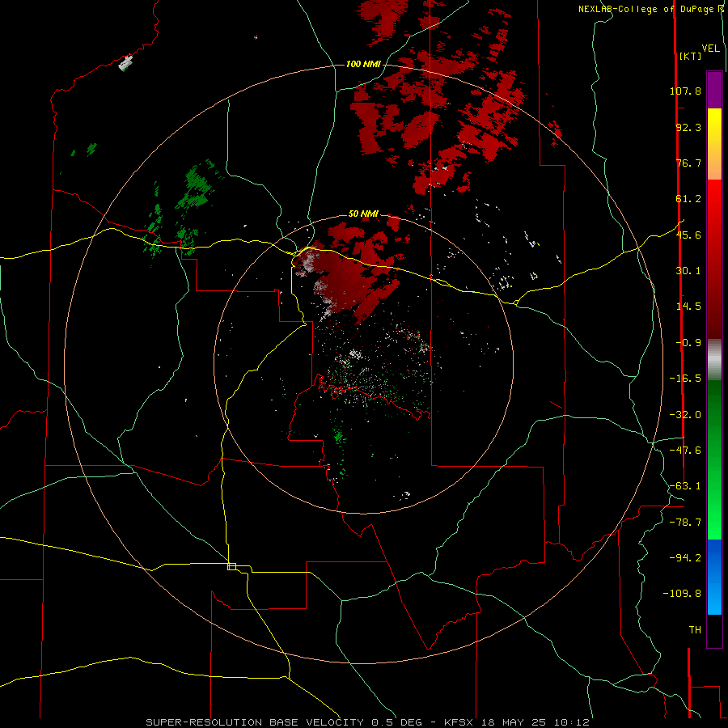Click the 92.3 legend value
The height and width of the screenshot is (728, 728).
pos(688,127)
